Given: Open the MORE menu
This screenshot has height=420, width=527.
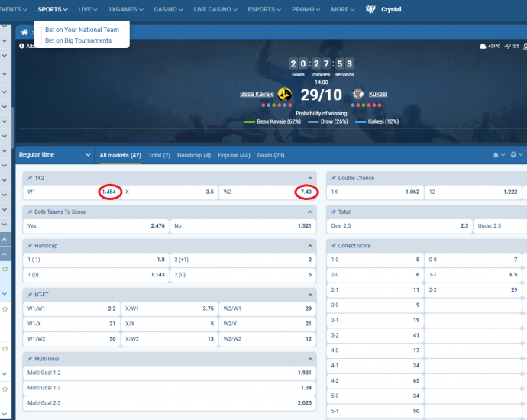Looking at the screenshot, I should (x=343, y=9).
